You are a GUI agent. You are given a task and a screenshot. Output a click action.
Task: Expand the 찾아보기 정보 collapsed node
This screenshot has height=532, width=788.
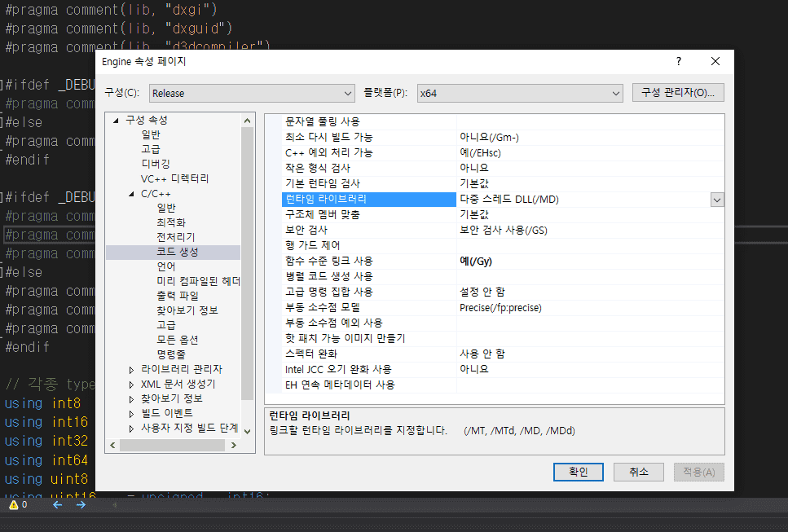pos(131,399)
